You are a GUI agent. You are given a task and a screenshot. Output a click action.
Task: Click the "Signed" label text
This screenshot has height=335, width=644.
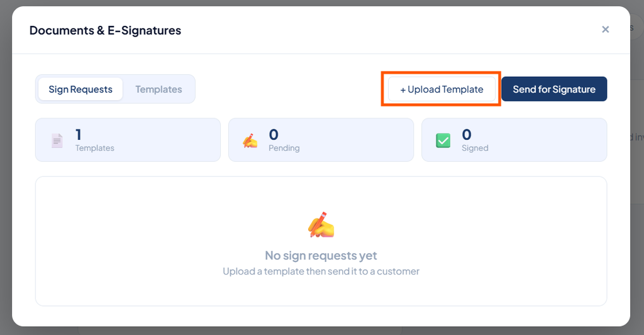click(475, 148)
